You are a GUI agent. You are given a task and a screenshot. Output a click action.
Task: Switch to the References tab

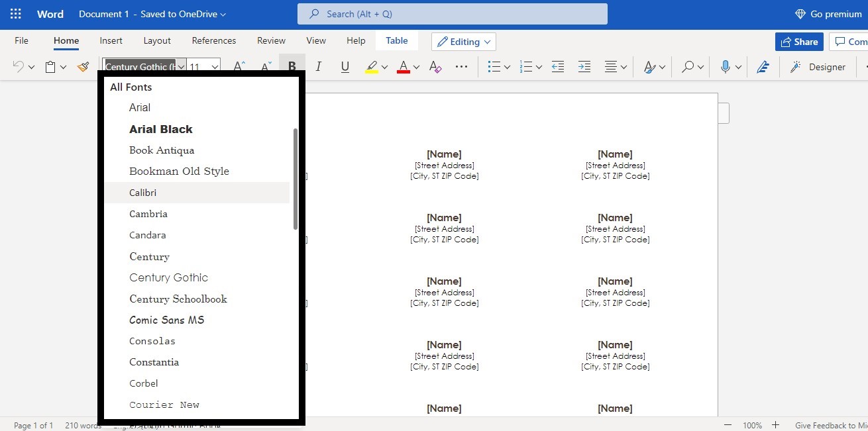[x=214, y=40]
